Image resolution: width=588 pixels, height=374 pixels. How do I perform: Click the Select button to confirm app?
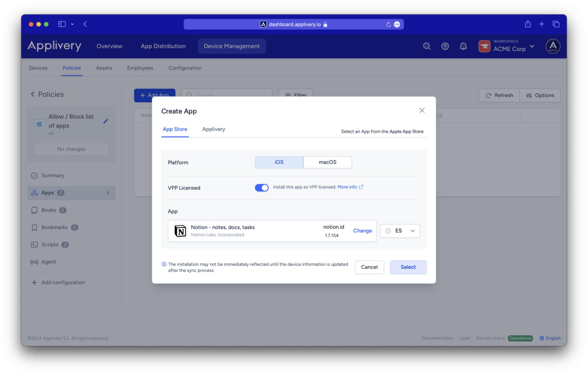click(408, 267)
